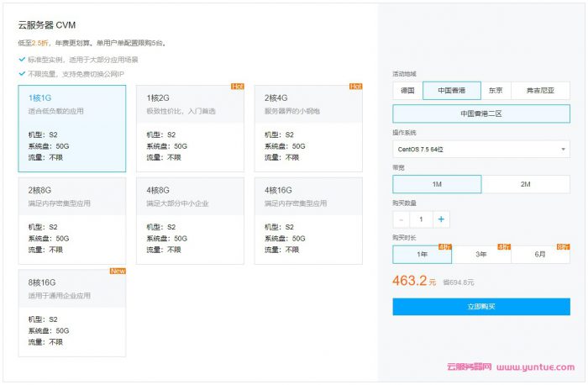Click the purchase quantity input field
This screenshot has height=385, width=588.
point(422,219)
